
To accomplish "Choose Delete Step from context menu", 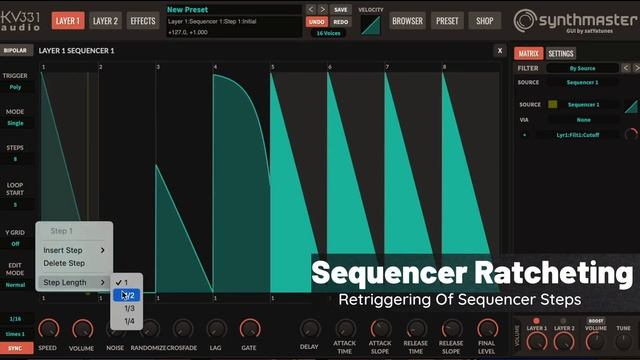I will (74, 263).
